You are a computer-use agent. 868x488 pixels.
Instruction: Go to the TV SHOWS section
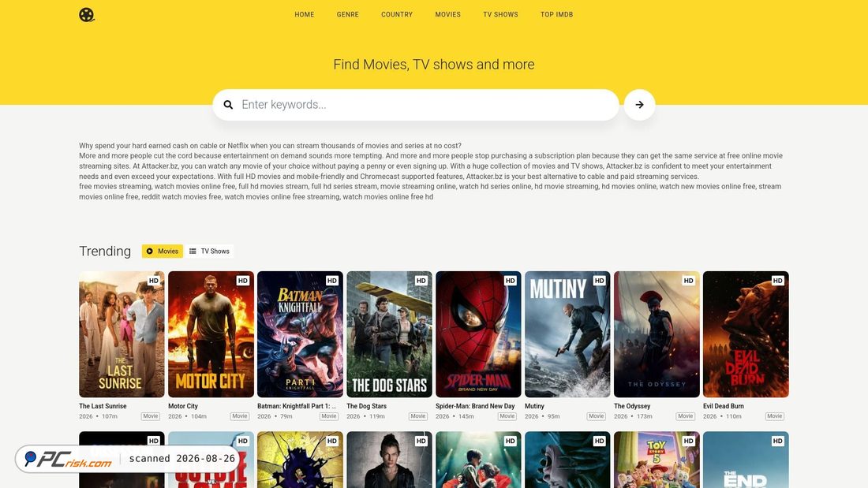pyautogui.click(x=500, y=14)
